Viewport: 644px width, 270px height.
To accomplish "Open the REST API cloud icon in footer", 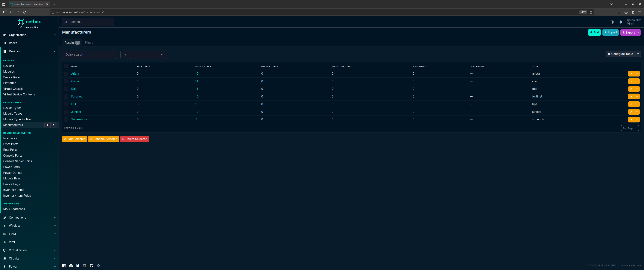I will [x=71, y=265].
